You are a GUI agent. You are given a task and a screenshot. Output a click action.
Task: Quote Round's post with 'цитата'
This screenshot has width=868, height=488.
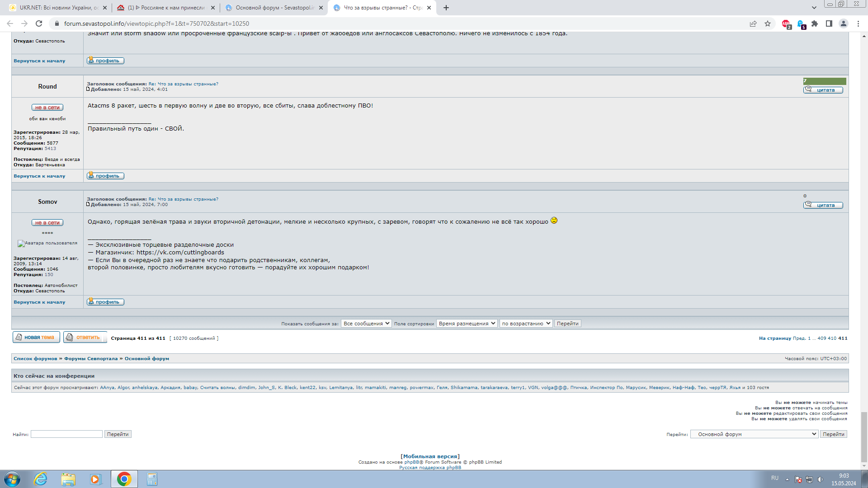point(823,90)
